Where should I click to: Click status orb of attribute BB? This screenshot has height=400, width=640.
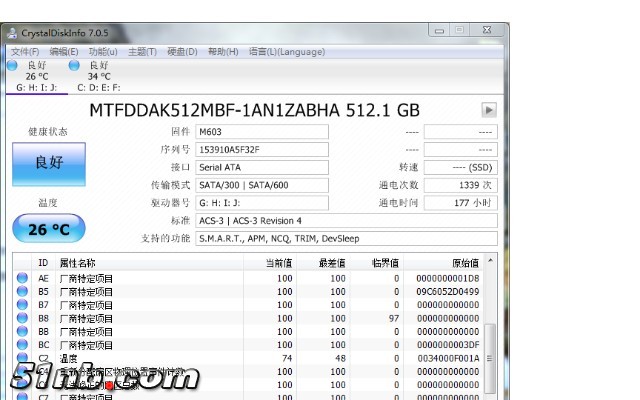22,331
